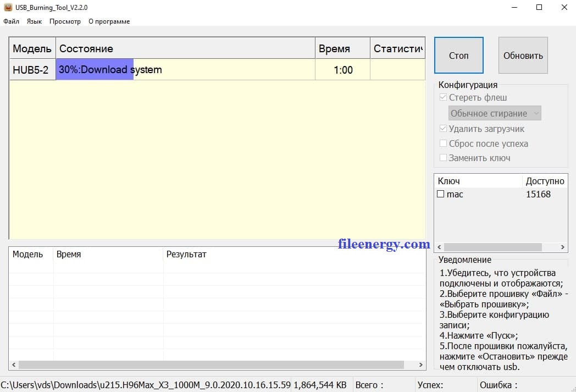Click the USB Burning Tool app icon
The width and height of the screenshot is (576, 392).
[8, 7]
